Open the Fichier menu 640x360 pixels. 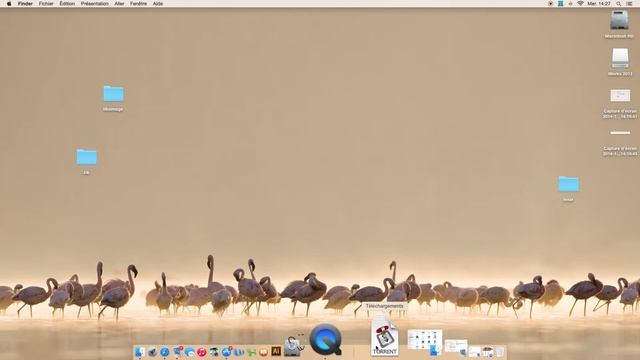pos(46,3)
